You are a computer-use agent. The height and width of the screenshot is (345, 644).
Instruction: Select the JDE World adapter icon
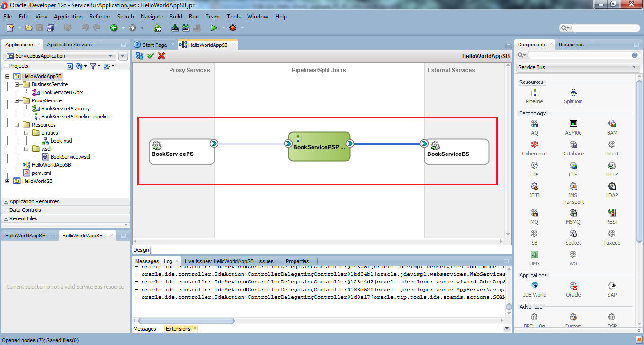[534, 286]
